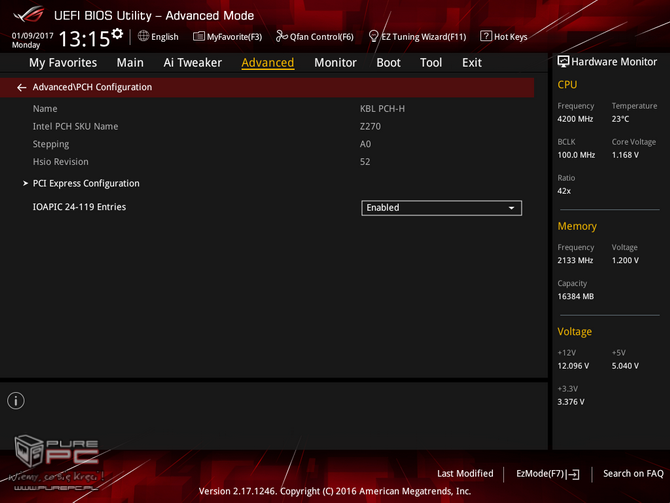Expand PCI Express Configuration submenu

tap(86, 183)
